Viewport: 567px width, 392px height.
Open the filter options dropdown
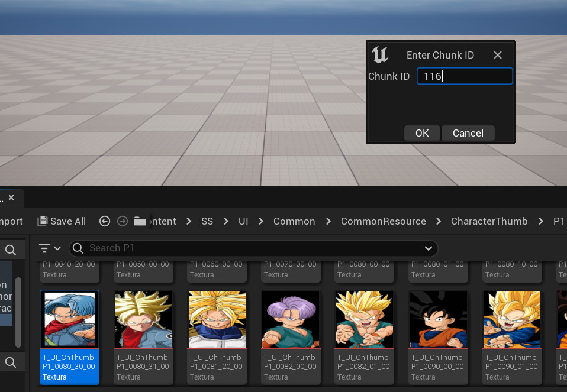click(x=50, y=248)
